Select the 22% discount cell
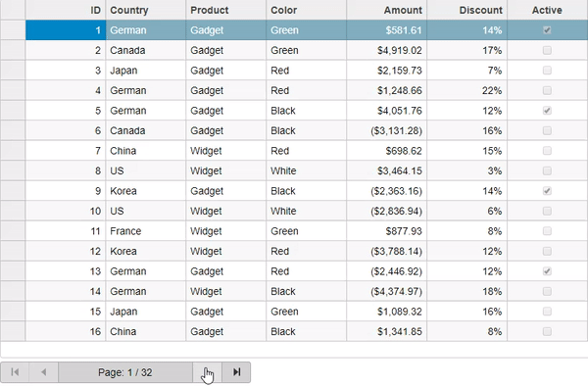Viewport: 588px width, 386px height. (466, 90)
